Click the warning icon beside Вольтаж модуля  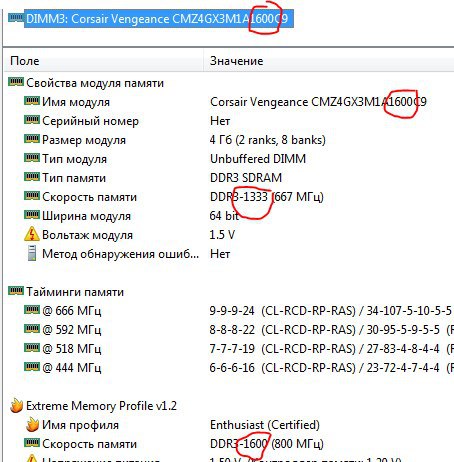click(x=32, y=234)
